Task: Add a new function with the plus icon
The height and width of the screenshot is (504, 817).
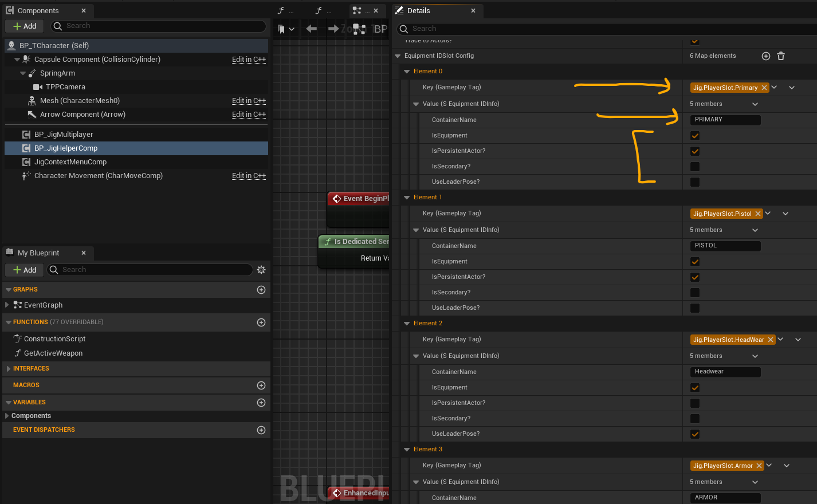Action: click(261, 322)
